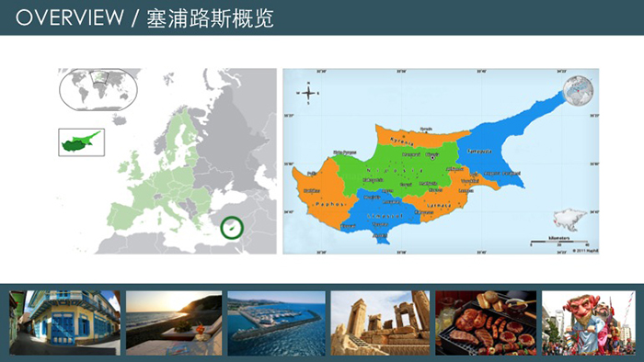Open the sunset beach terrace photo
Screen dimensions: 644x362
(174, 322)
